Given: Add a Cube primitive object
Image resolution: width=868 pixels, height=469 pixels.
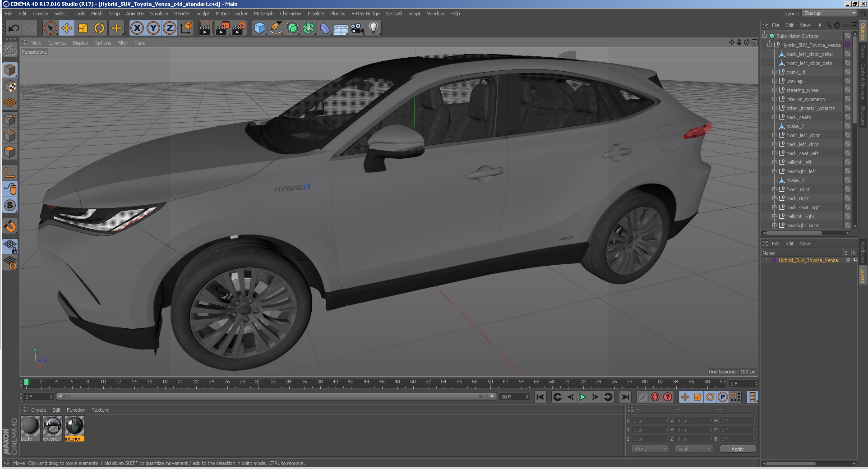Looking at the screenshot, I should [259, 28].
